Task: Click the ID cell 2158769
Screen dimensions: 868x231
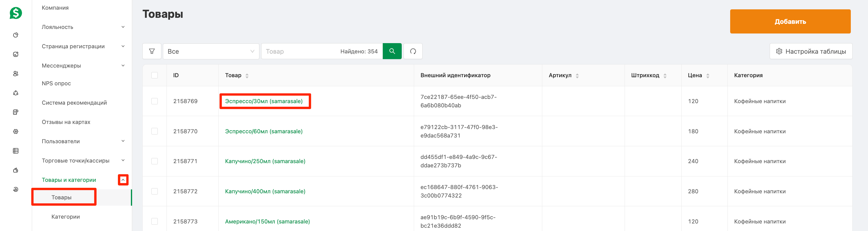Action: pos(185,101)
